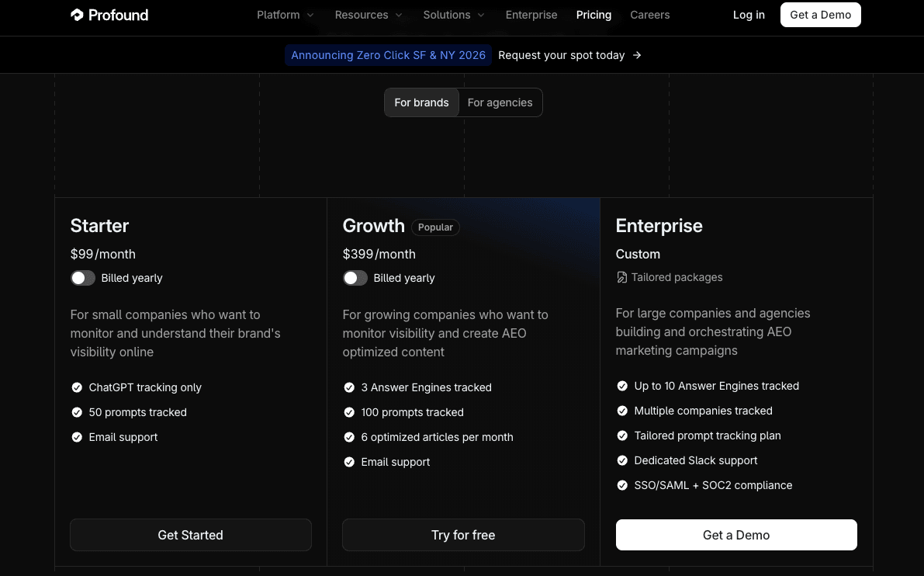
Task: Click "Try for free" on the Growth plan
Action: (x=462, y=535)
